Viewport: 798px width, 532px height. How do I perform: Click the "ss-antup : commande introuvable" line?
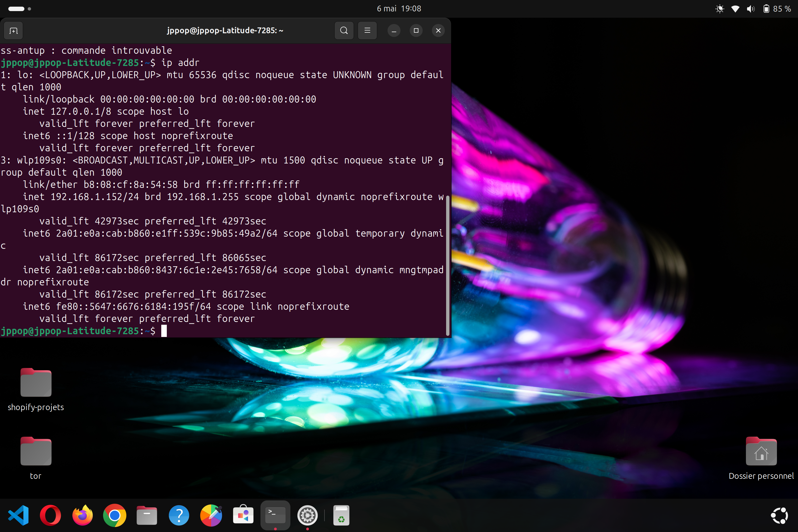pyautogui.click(x=86, y=50)
